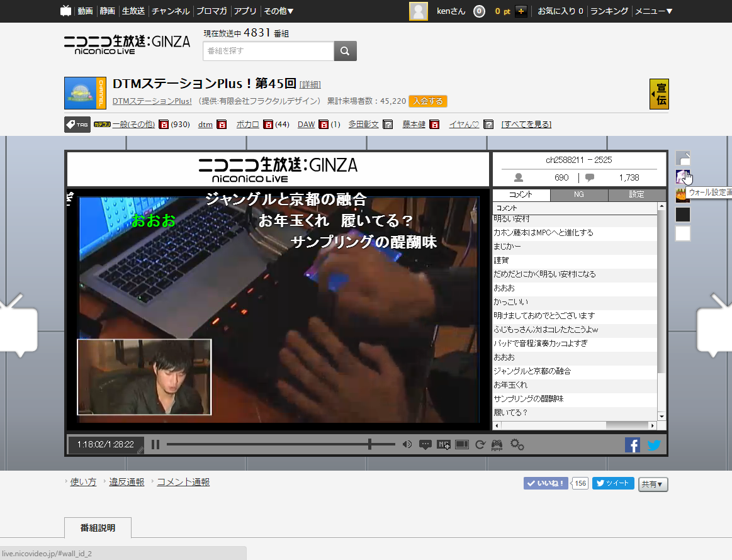The width and height of the screenshot is (732, 560).
Task: Select the black wall color swatch
Action: [x=683, y=215]
